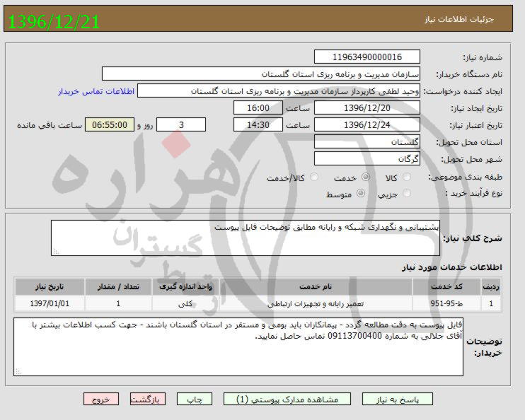Click the نوع فرآیند خرید label

coord(474,194)
